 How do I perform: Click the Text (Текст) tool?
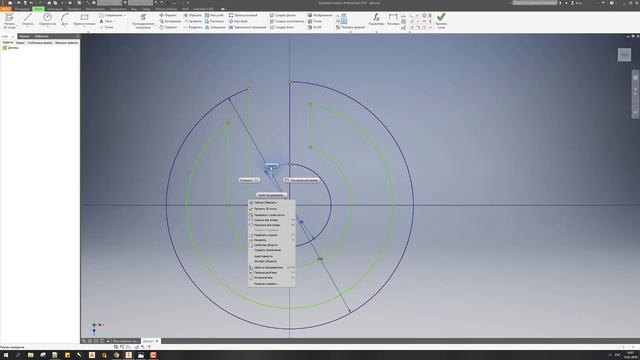click(106, 21)
